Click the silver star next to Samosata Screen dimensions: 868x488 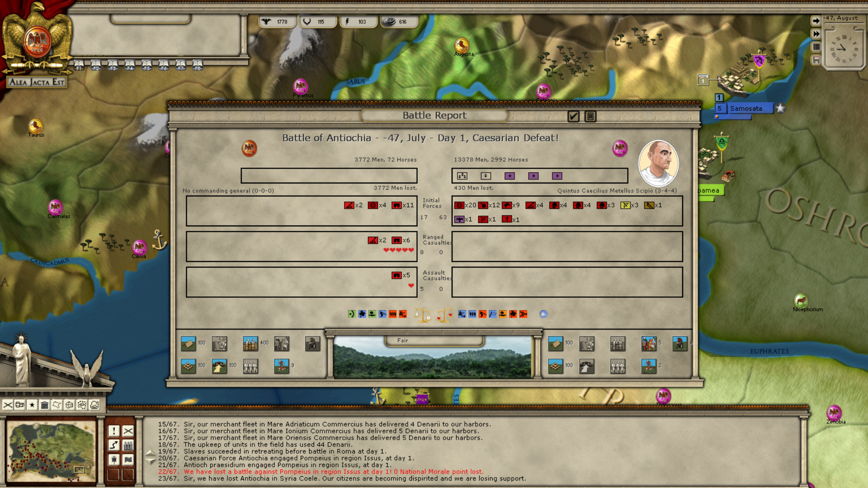[x=780, y=108]
